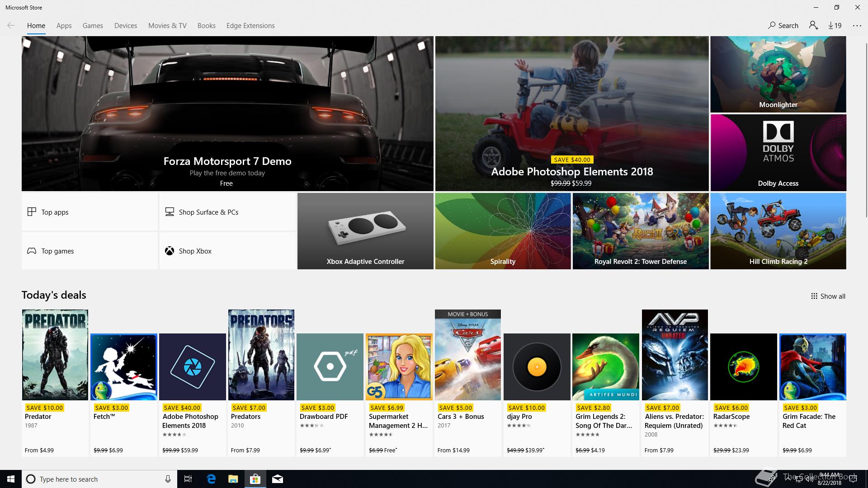Open the Shop Surface & PCs tile

tap(227, 212)
